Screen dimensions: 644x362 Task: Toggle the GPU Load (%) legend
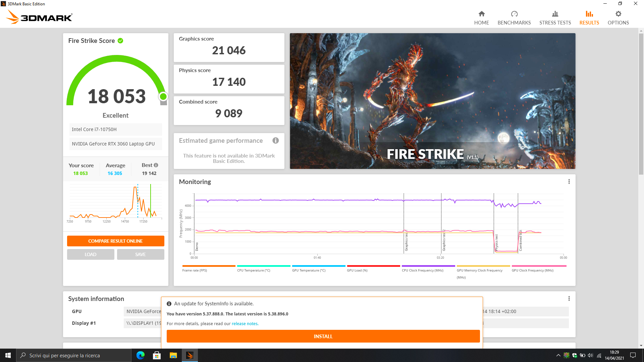(373, 268)
